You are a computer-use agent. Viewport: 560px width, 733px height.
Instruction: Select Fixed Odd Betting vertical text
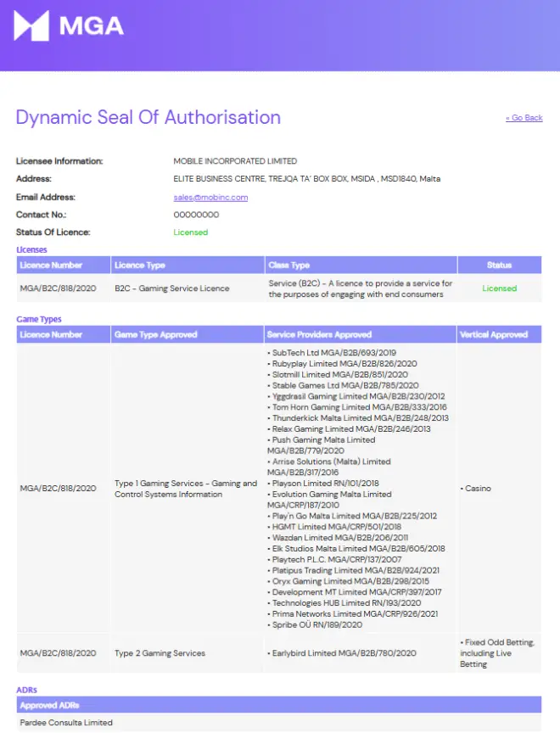click(x=497, y=653)
